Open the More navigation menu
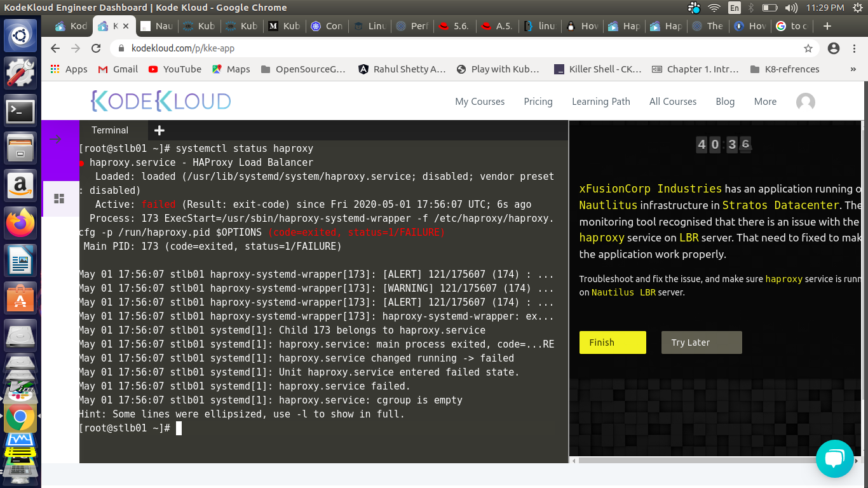868x488 pixels. (765, 102)
